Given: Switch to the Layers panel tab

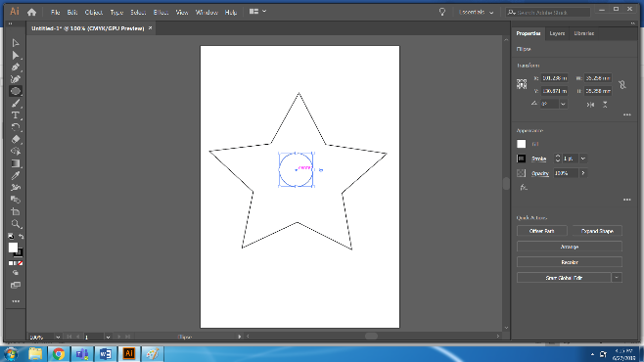Looking at the screenshot, I should [557, 33].
